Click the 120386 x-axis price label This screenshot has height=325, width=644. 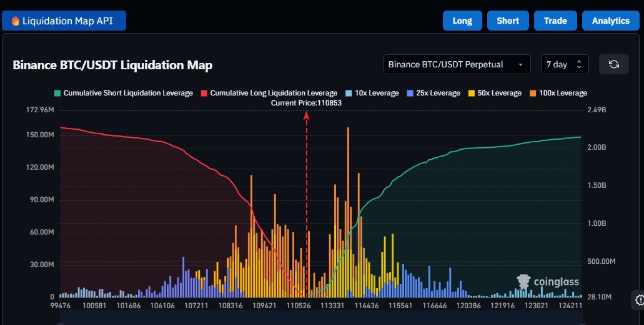point(468,306)
